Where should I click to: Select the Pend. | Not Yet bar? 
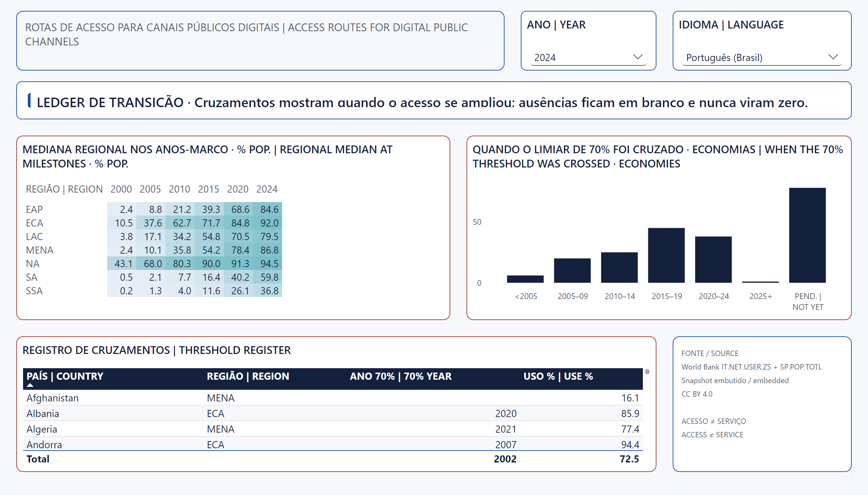pyautogui.click(x=807, y=235)
